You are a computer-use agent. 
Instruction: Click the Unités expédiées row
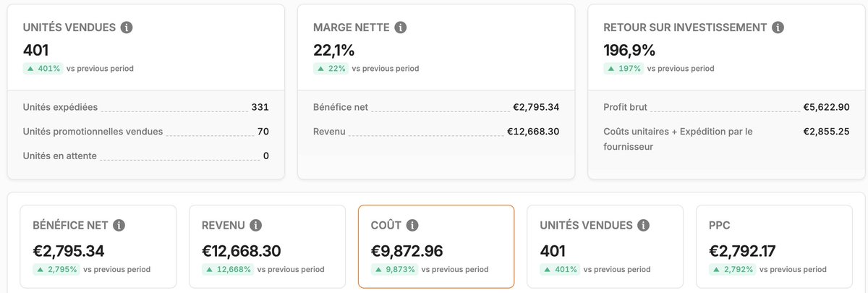pos(145,107)
